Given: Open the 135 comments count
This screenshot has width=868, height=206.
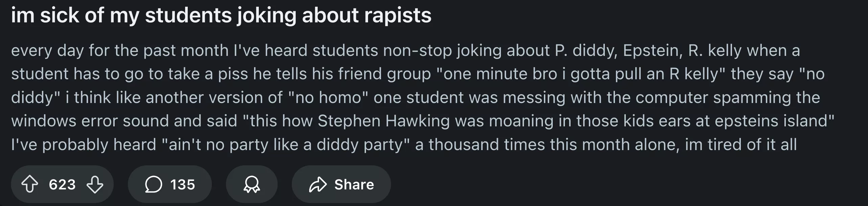Looking at the screenshot, I should click(x=183, y=185).
